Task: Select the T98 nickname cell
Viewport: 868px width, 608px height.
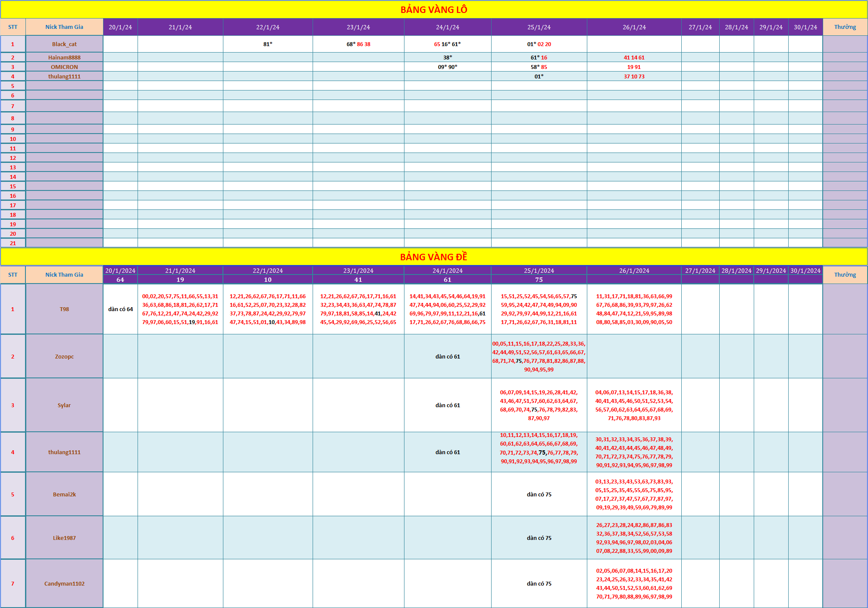Action: coord(64,309)
